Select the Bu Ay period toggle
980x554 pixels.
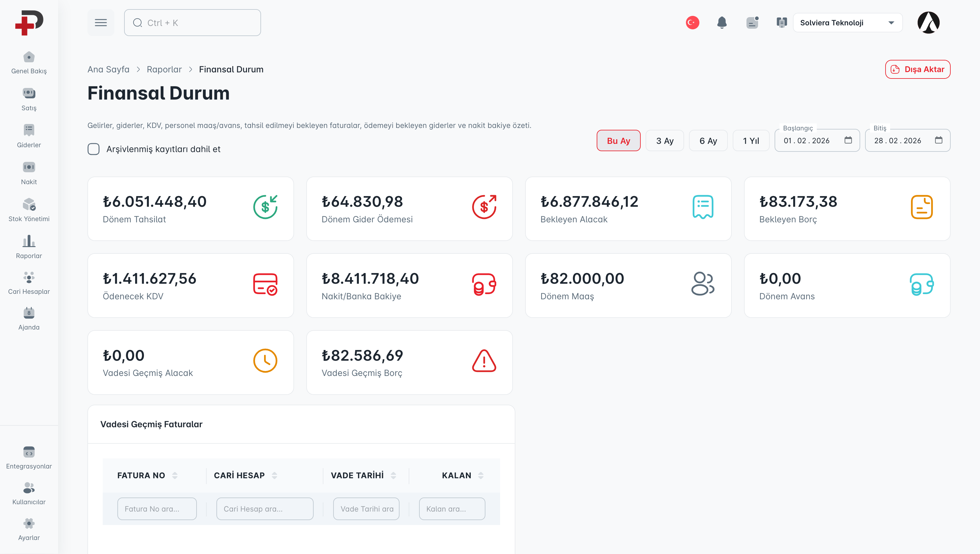point(618,141)
